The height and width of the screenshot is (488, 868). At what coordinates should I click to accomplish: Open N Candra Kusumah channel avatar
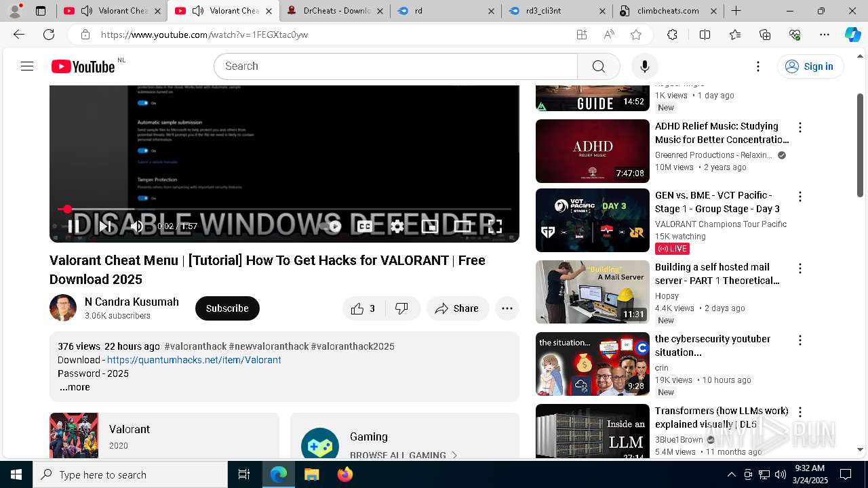63,308
